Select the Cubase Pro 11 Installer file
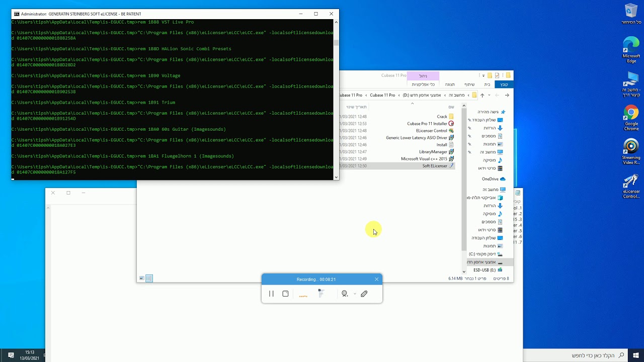 [430, 124]
